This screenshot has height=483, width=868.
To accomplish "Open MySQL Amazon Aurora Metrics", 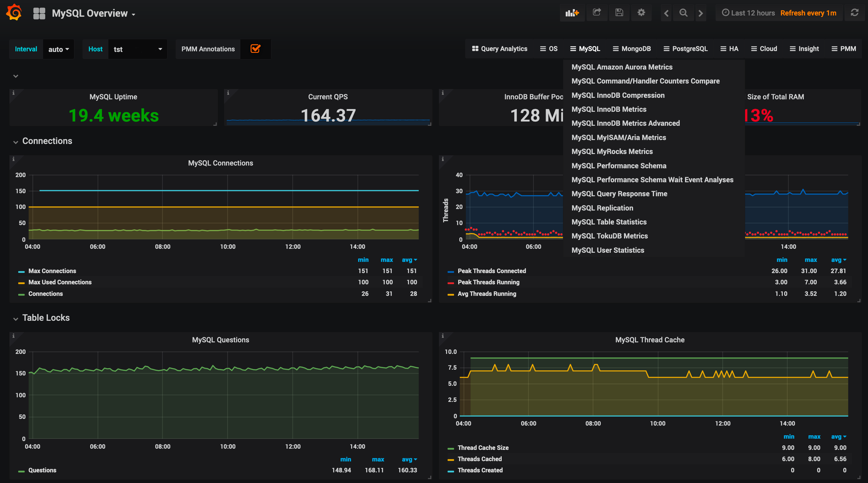I will tap(622, 67).
